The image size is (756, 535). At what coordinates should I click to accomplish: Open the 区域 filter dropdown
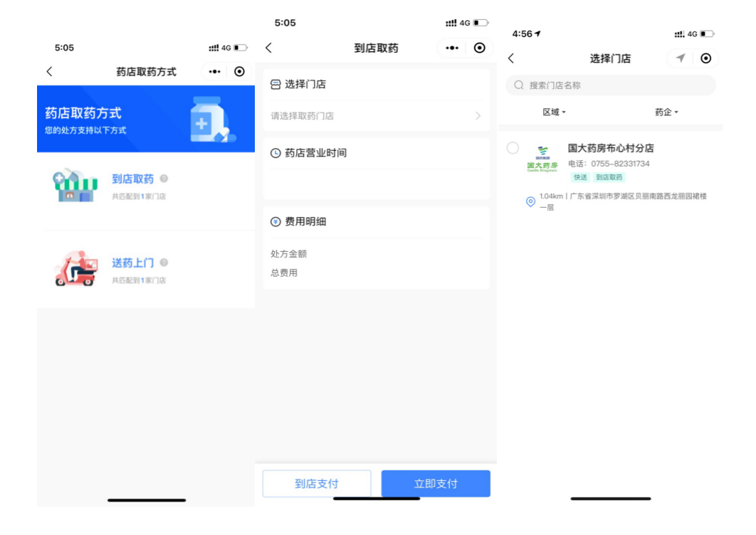click(554, 112)
